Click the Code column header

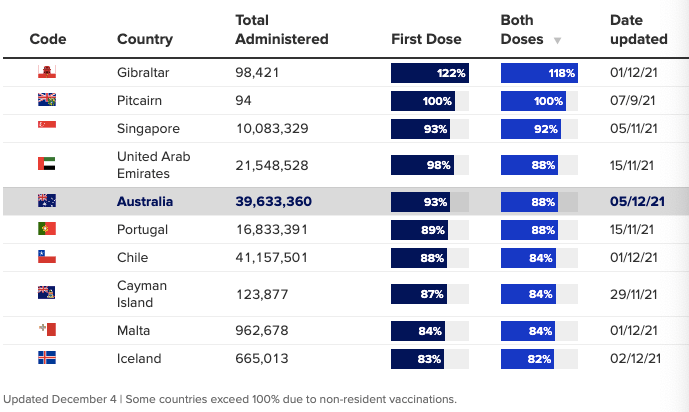(48, 39)
